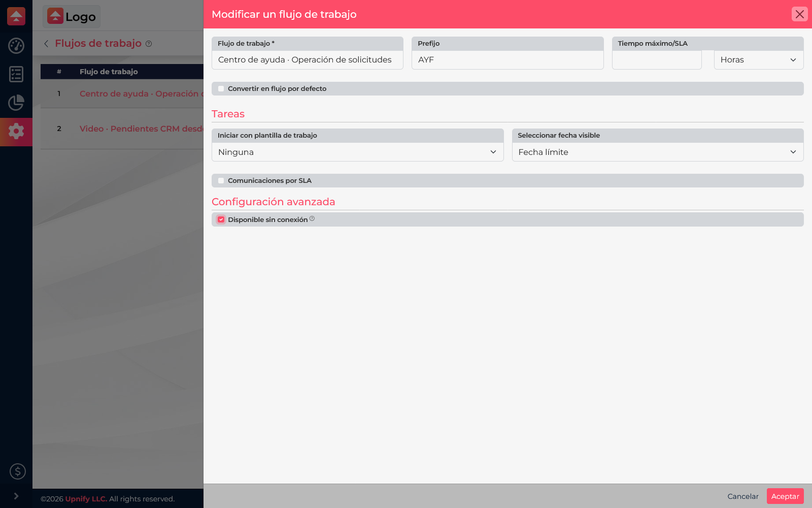The image size is (812, 508).
Task: Open the dollar billing icon in sidebar
Action: point(18,471)
